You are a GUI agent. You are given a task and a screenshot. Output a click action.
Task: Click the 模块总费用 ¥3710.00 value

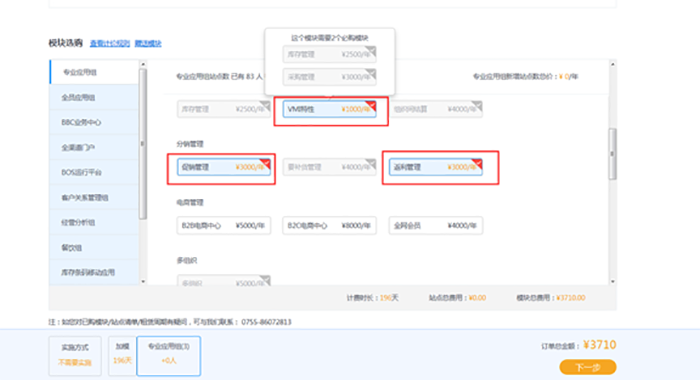pyautogui.click(x=571, y=298)
